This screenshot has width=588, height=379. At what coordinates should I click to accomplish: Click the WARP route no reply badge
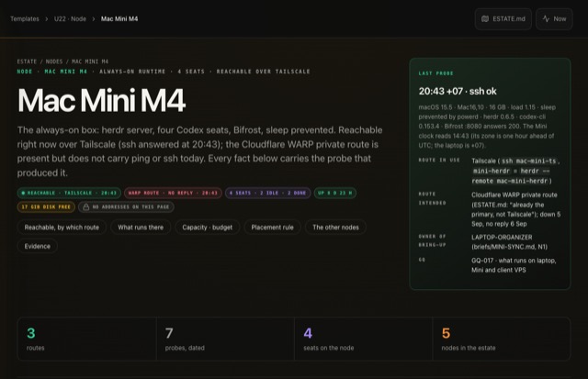[x=173, y=193]
